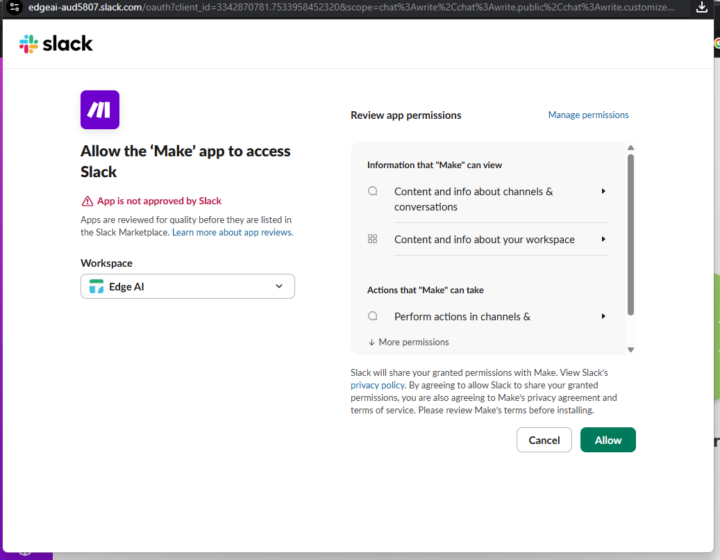Open Slack's privacy policy link

point(377,385)
